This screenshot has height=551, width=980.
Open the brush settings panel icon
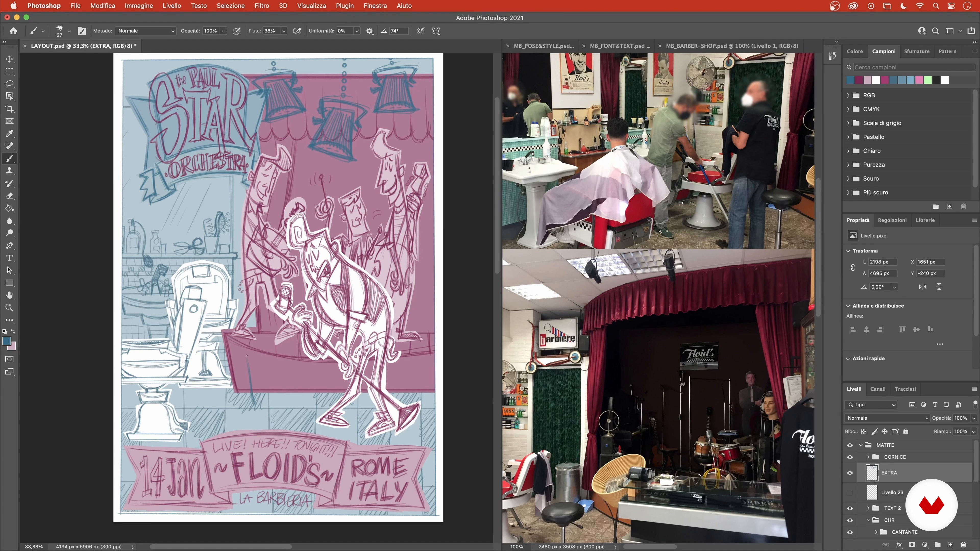tap(82, 31)
